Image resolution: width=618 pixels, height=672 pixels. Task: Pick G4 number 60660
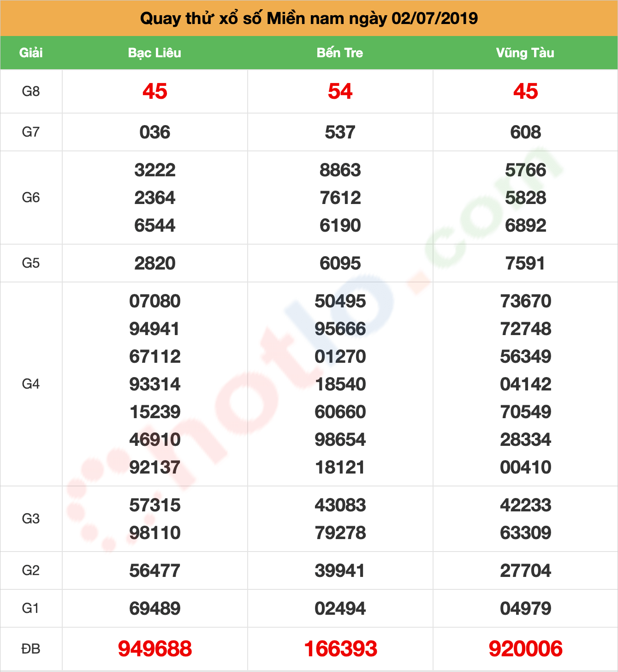(x=340, y=412)
